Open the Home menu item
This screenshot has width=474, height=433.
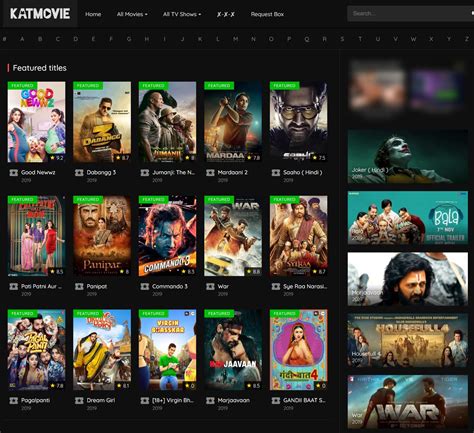click(x=93, y=14)
